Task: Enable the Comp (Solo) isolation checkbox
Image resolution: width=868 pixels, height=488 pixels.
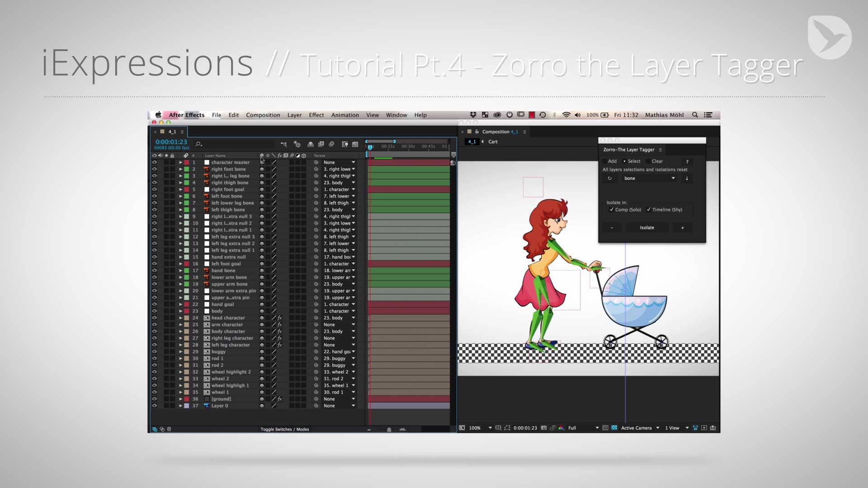Action: [611, 210]
